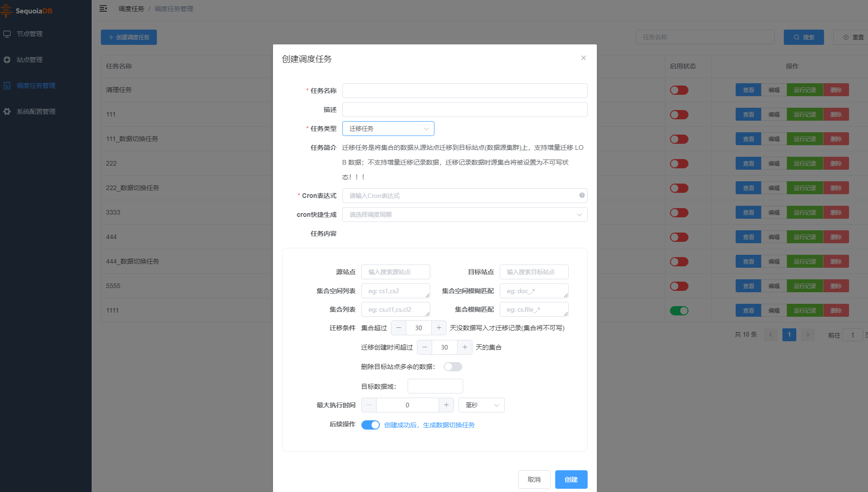Click the 取消 cancel button
Image resolution: width=868 pixels, height=492 pixels.
534,480
